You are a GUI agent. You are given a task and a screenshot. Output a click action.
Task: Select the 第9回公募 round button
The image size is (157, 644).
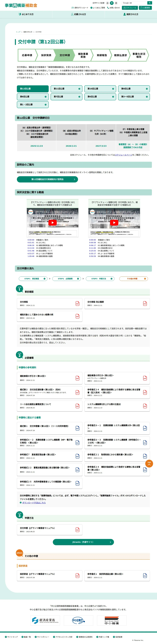click(x=134, y=89)
